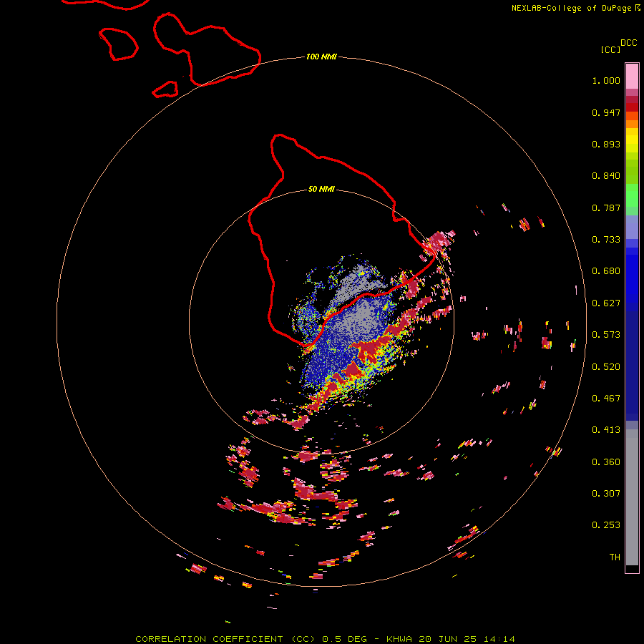Image resolution: width=644 pixels, height=644 pixels.
Task: Select the 0.307 color scale value
Action: [606, 494]
